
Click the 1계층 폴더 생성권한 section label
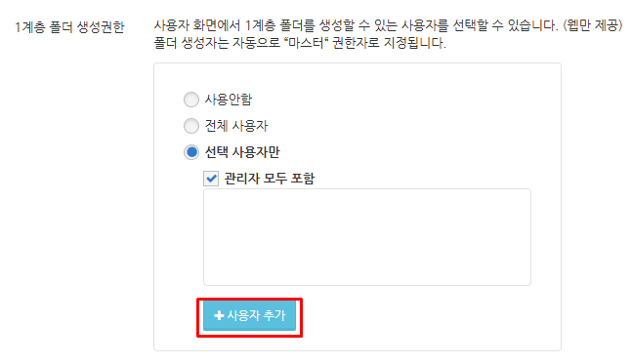[69, 27]
